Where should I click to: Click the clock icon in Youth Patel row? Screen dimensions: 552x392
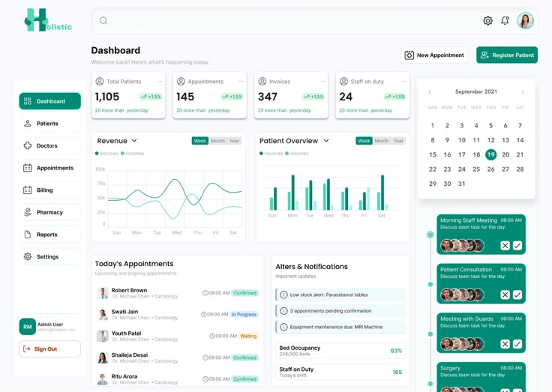coord(212,336)
